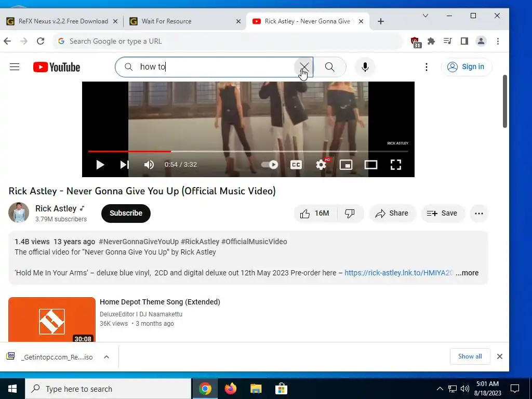This screenshot has height=399, width=532.
Task: Show hidden system tray icons
Action: point(440,389)
